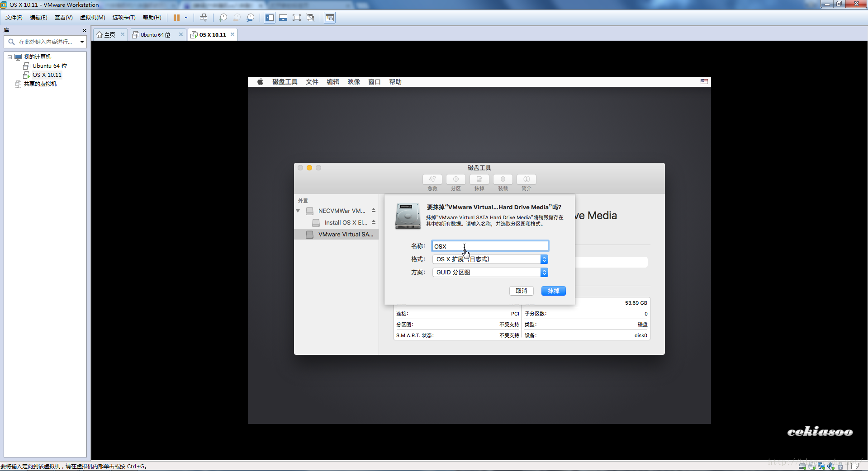Open the 选项卡(T) menu
868x471 pixels.
click(x=124, y=18)
